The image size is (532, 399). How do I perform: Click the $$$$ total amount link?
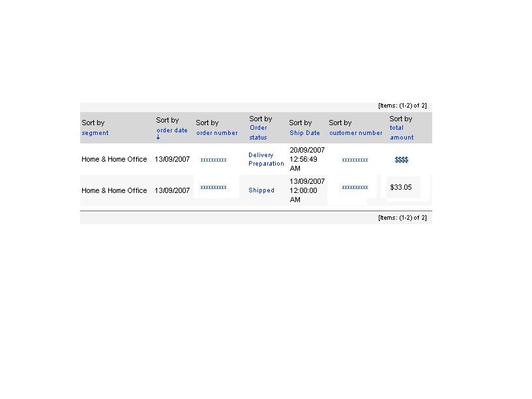coord(402,160)
